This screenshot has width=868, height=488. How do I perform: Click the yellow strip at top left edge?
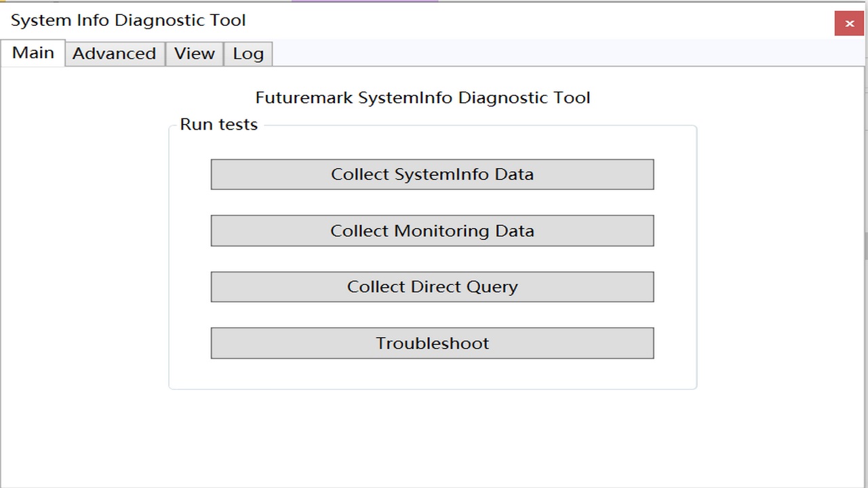(x=3, y=1)
